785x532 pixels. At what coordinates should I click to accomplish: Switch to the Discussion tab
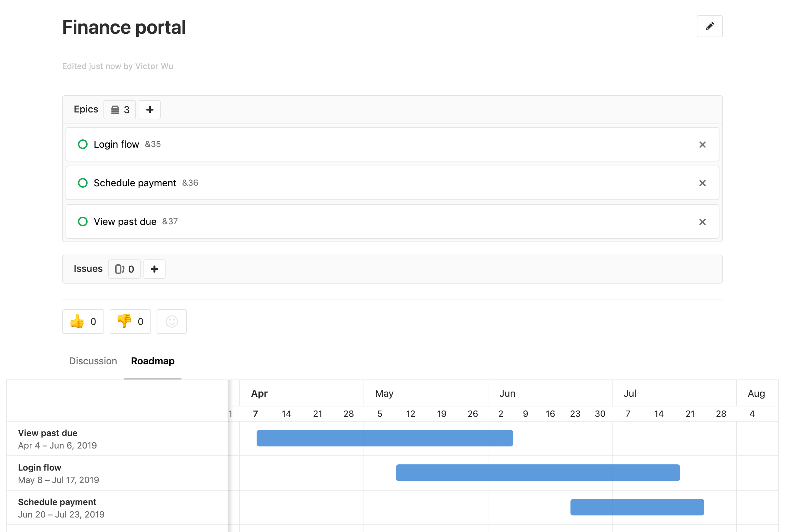click(92, 361)
